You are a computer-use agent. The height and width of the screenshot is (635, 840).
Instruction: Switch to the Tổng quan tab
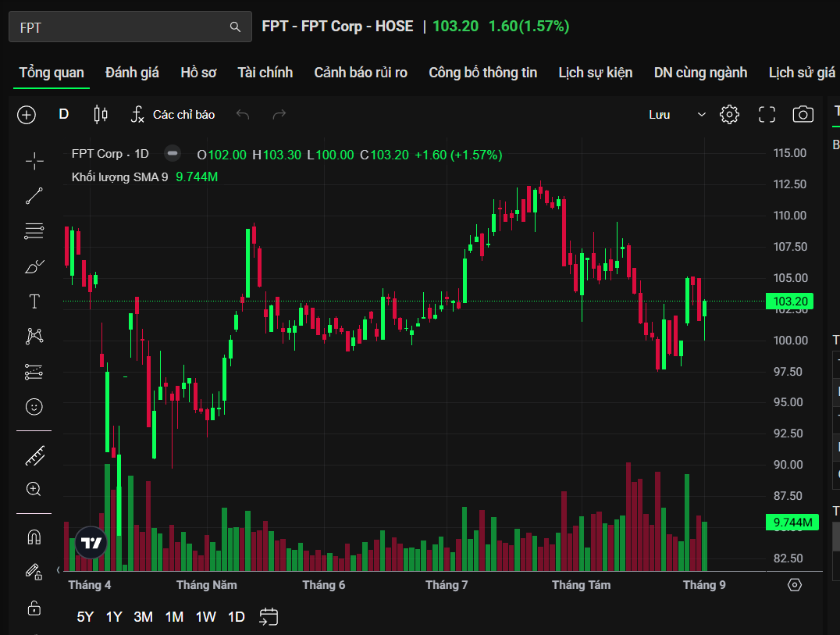pos(52,73)
